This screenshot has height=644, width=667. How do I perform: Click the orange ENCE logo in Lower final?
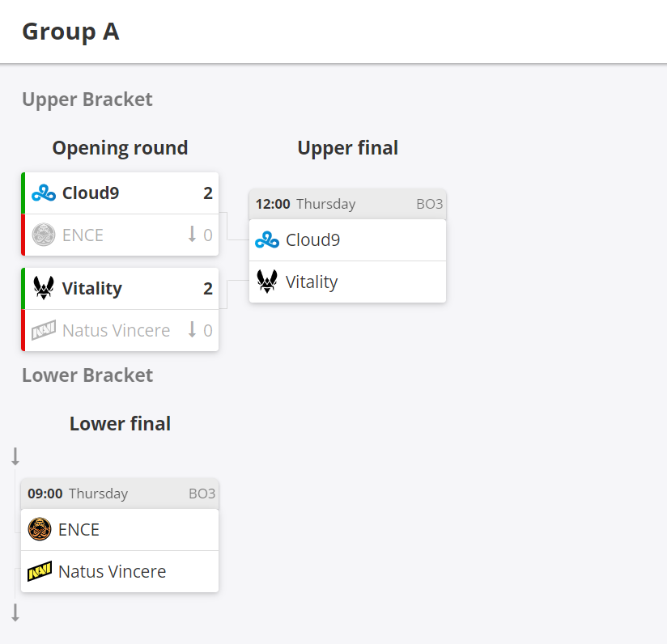click(40, 529)
